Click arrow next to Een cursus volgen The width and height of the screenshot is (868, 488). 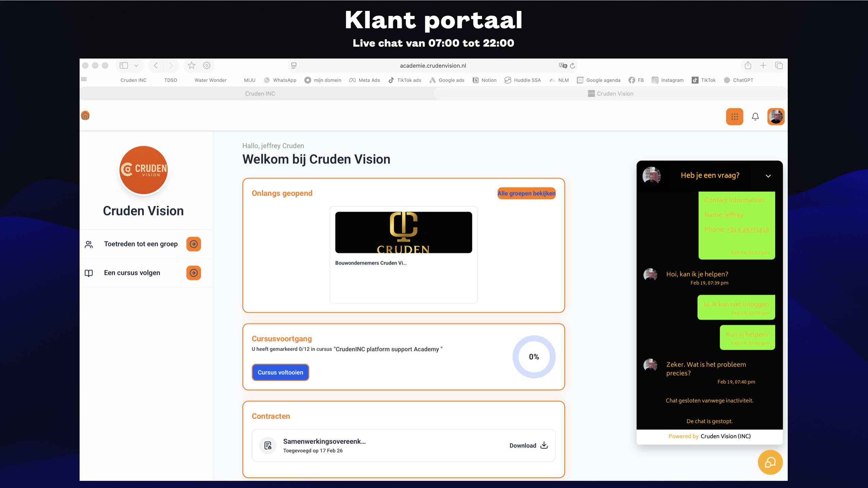[194, 273]
